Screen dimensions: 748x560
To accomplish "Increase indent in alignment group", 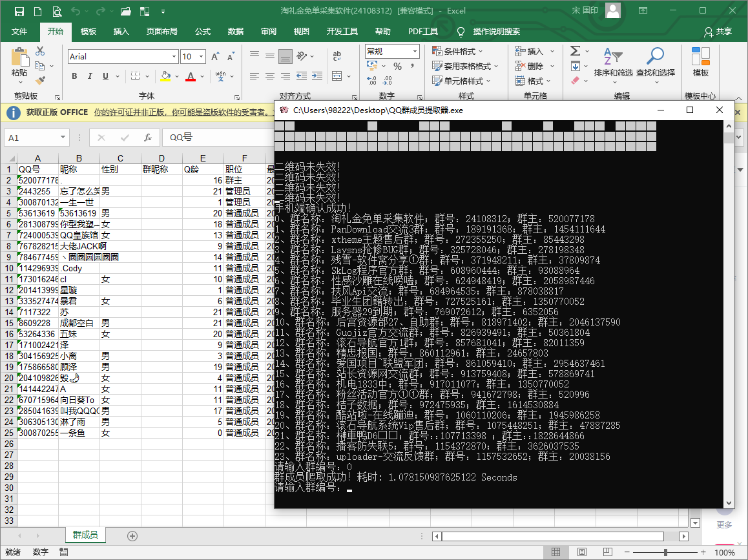I will coord(317,76).
